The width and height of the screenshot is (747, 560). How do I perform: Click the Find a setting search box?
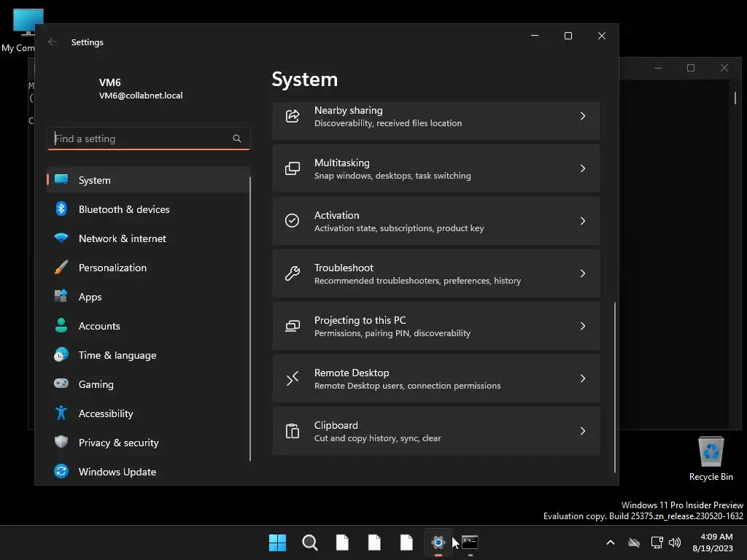tap(148, 139)
